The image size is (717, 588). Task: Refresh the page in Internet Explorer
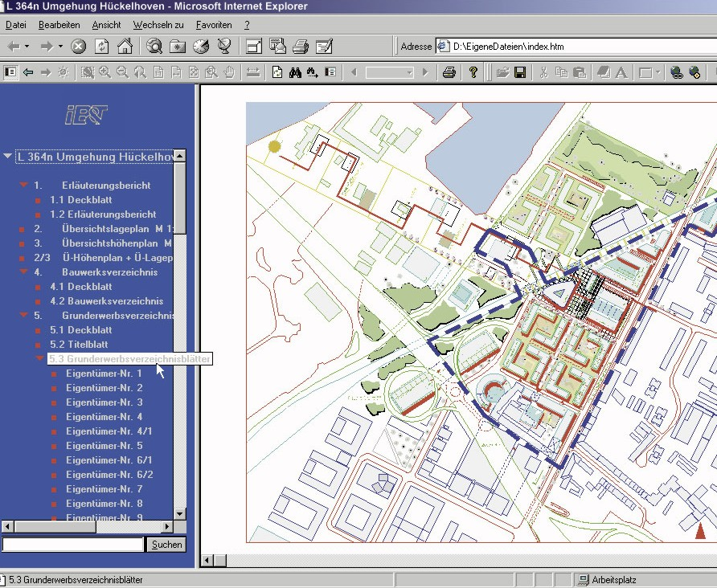point(101,46)
